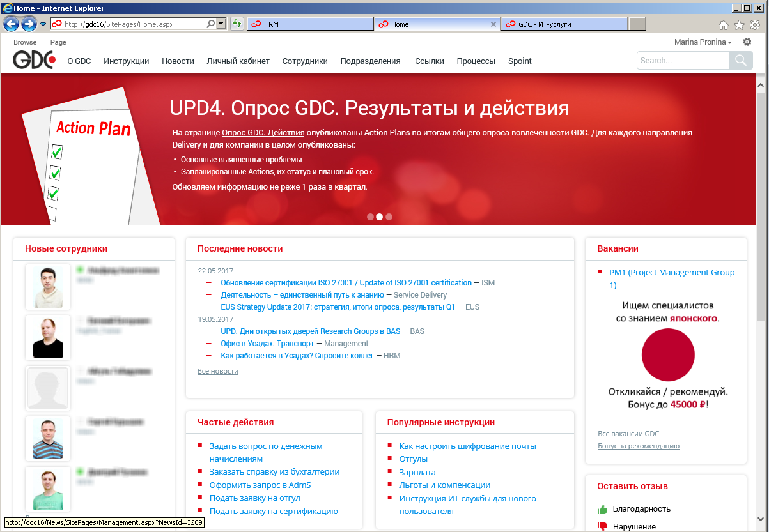The image size is (769, 532).
Task: Open the Ссылки navigation item
Action: pos(429,61)
